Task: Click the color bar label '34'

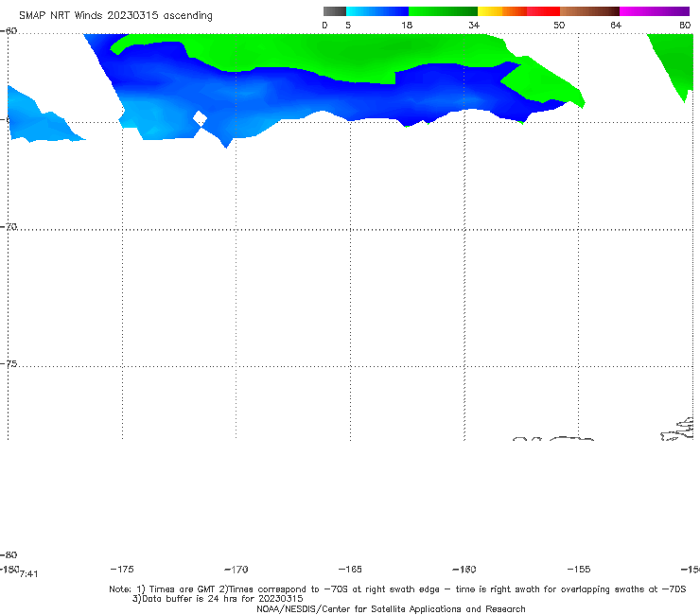Action: click(x=474, y=25)
